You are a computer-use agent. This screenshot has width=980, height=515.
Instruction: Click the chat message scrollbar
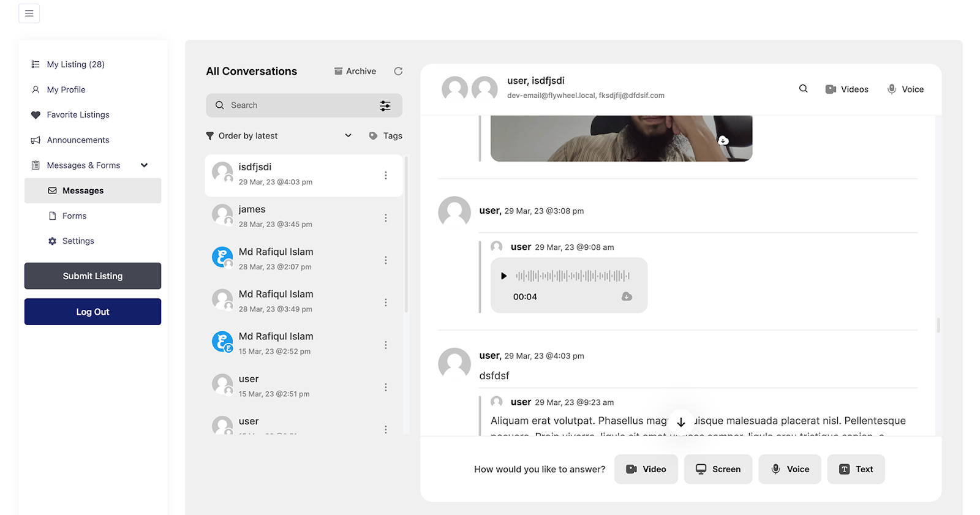[x=938, y=325]
